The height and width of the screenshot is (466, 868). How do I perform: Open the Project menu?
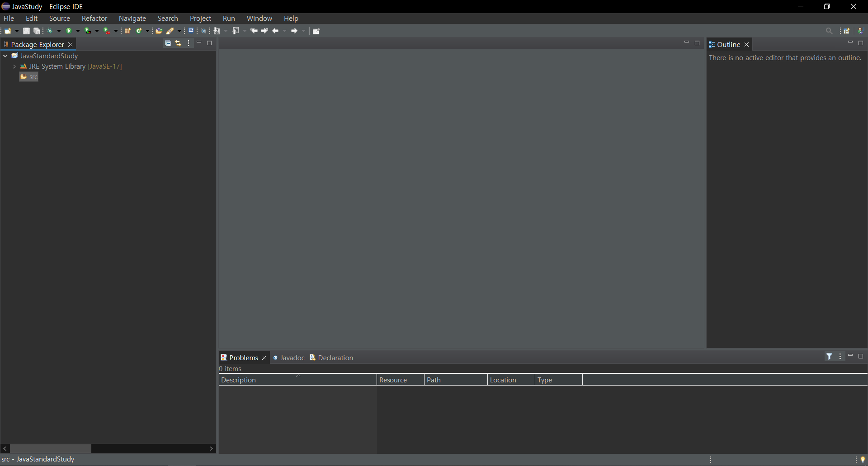tap(201, 19)
